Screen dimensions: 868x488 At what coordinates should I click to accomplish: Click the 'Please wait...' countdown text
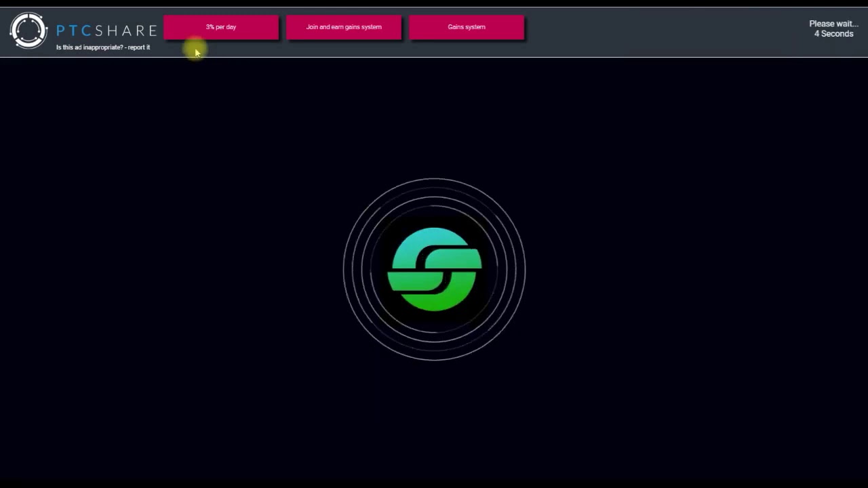point(833,24)
